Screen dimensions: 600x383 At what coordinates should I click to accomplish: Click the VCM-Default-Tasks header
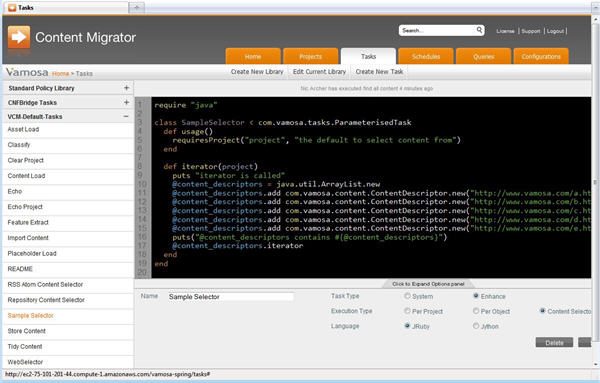(68, 116)
